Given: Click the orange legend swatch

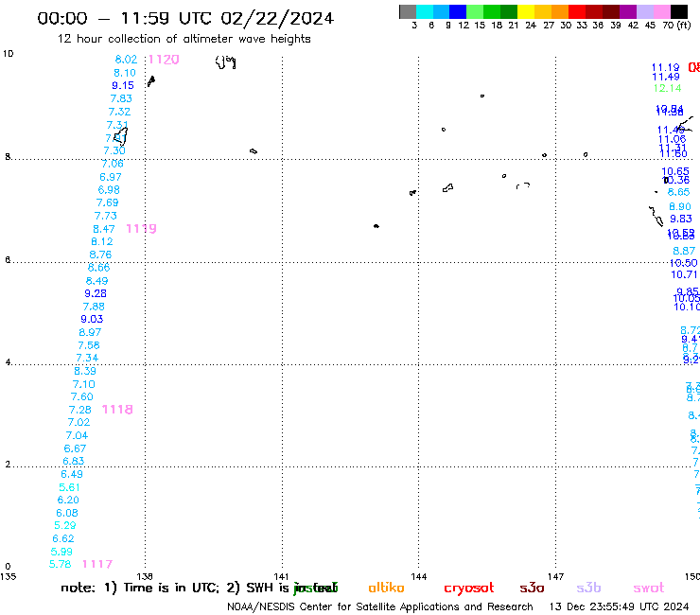Looking at the screenshot, I should [560, 11].
